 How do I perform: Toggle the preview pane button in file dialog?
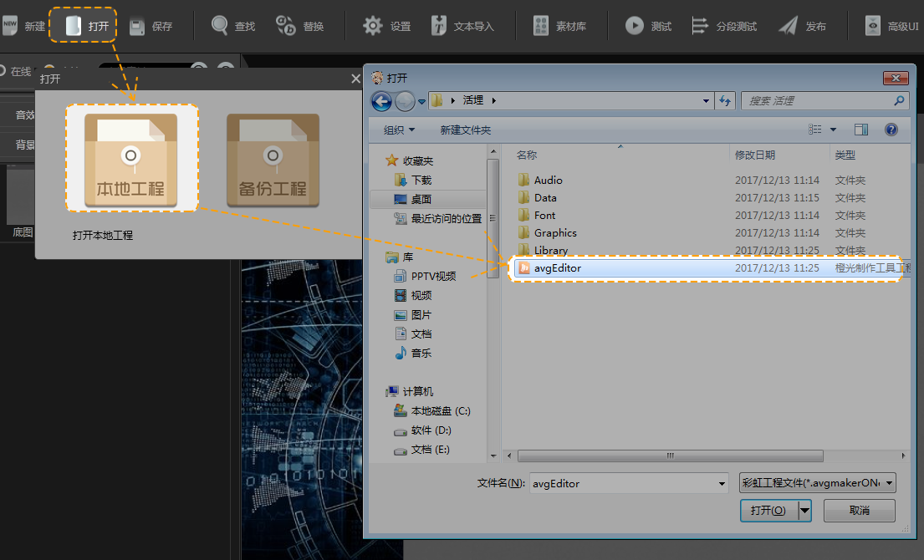point(861,130)
